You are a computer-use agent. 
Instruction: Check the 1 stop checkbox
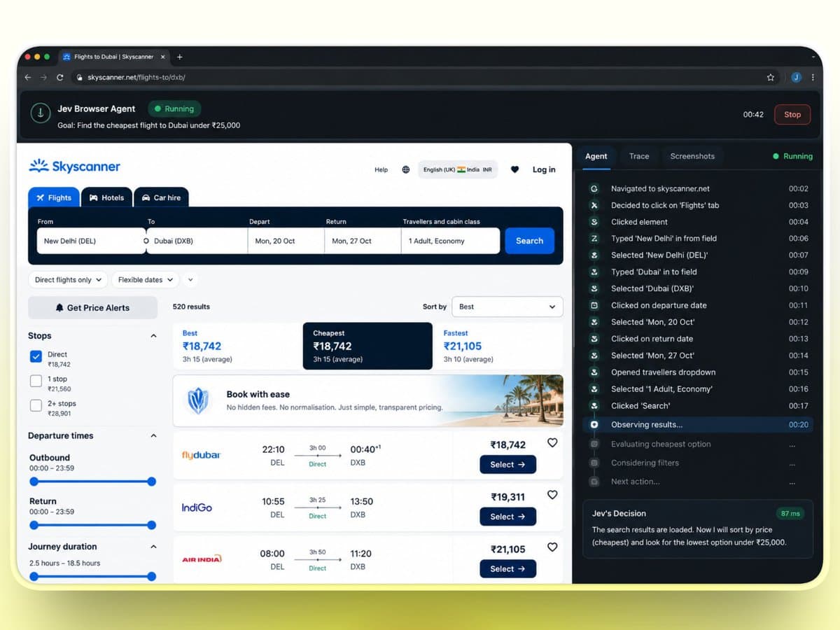[36, 381]
